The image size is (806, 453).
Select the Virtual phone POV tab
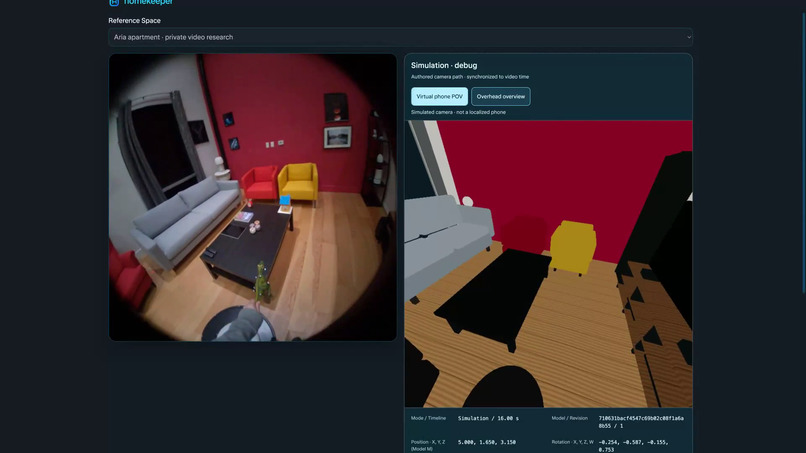point(439,96)
